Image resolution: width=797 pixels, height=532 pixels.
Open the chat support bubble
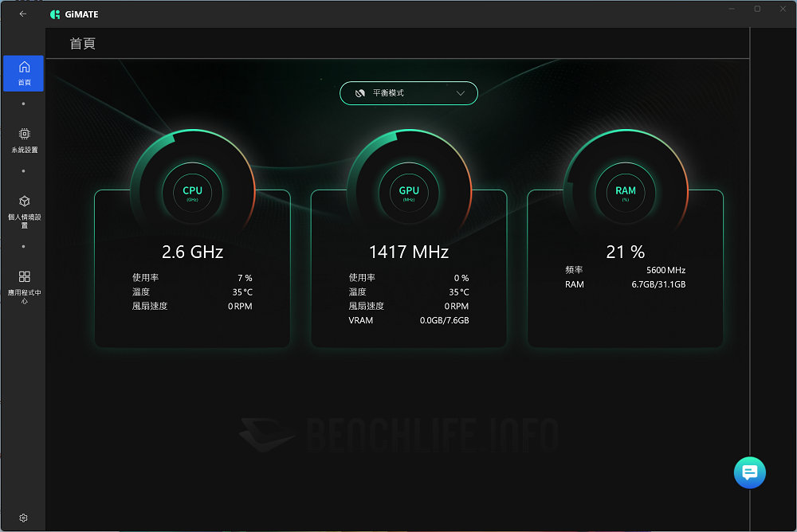(749, 471)
